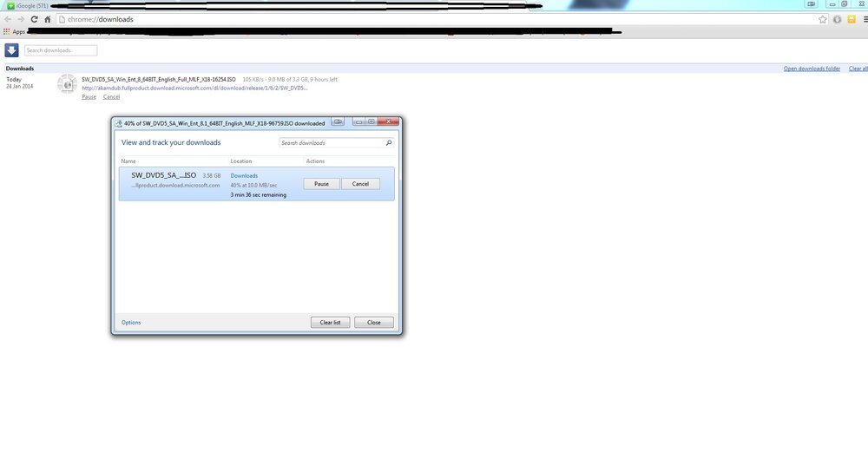Screen dimensions: 868x472
Task: Click the Cancel button in IE dialog
Action: click(360, 184)
